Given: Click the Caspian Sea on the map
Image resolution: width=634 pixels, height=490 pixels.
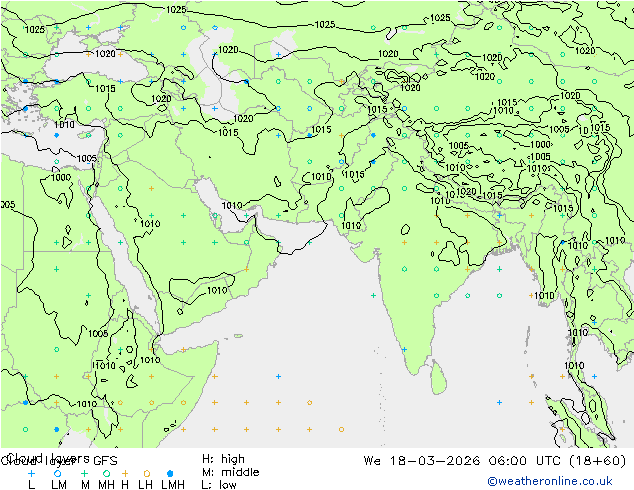Looking at the screenshot, I should click(212, 75).
